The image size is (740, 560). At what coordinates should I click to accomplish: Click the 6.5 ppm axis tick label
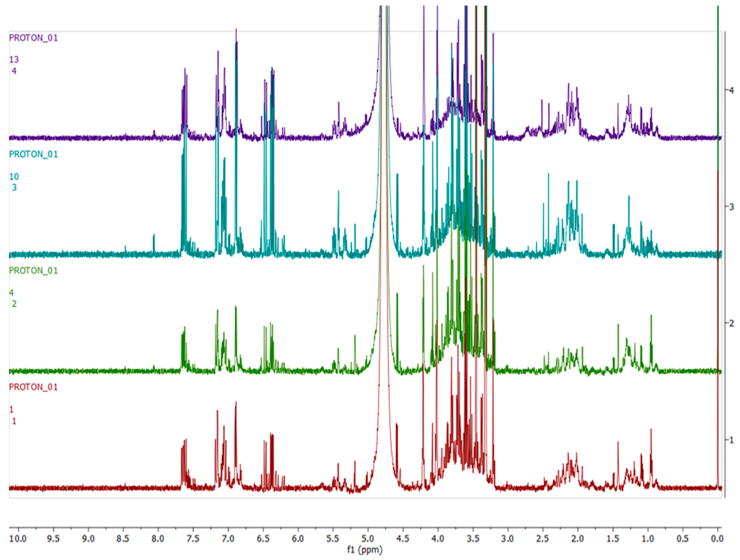click(x=263, y=539)
